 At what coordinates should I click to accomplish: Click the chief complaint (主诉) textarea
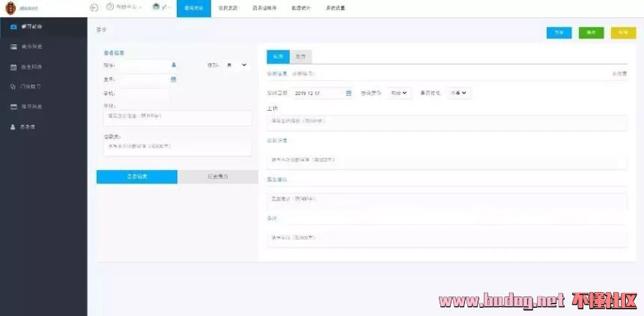pos(447,124)
